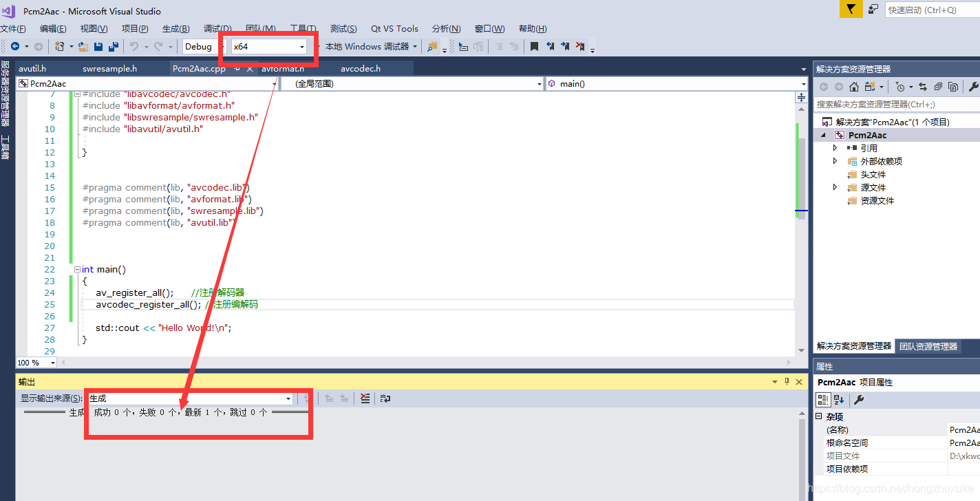Click the New Project toolbar icon

point(59,46)
